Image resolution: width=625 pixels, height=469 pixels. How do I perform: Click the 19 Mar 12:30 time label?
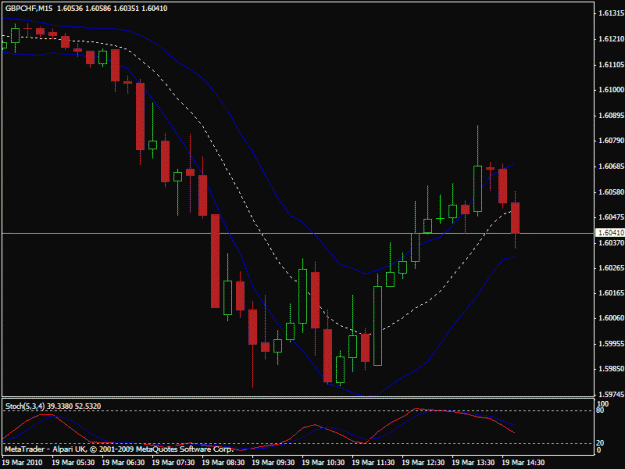pos(423,463)
